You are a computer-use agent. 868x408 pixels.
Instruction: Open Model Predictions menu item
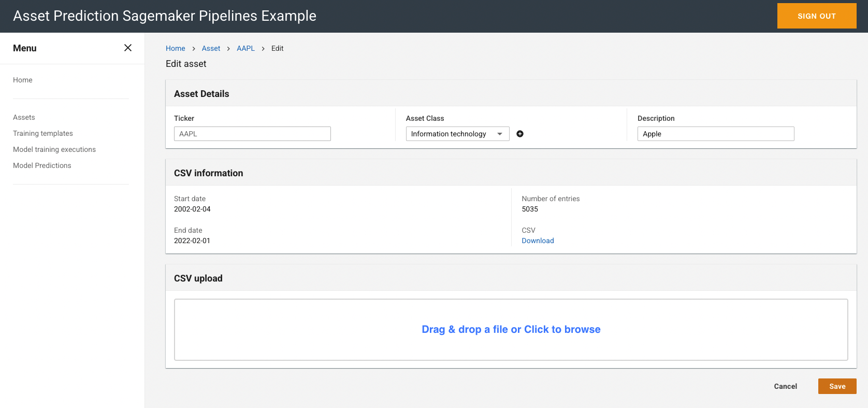42,165
